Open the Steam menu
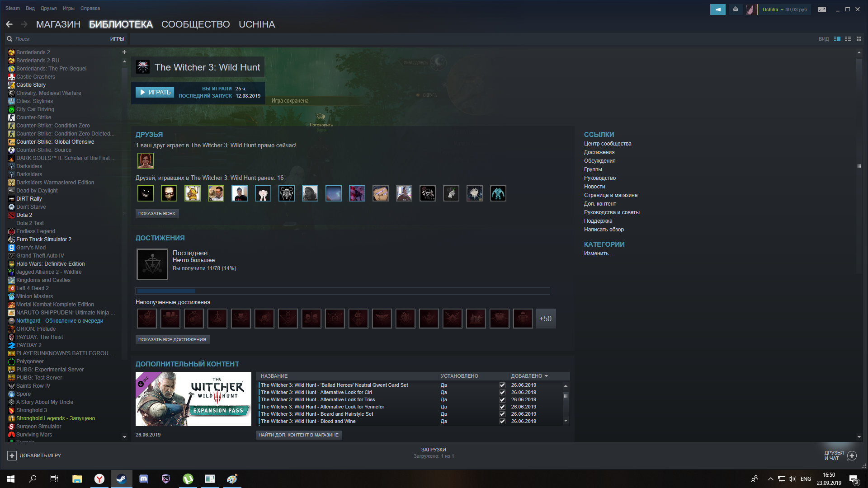 (13, 8)
